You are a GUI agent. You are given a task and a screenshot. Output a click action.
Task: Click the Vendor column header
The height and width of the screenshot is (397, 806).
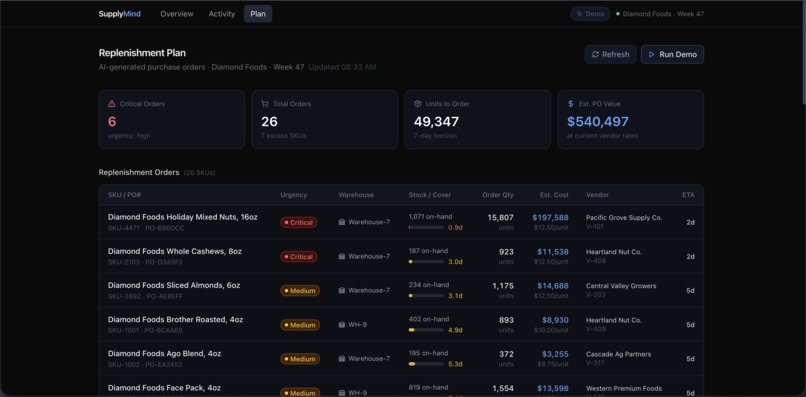pyautogui.click(x=597, y=195)
